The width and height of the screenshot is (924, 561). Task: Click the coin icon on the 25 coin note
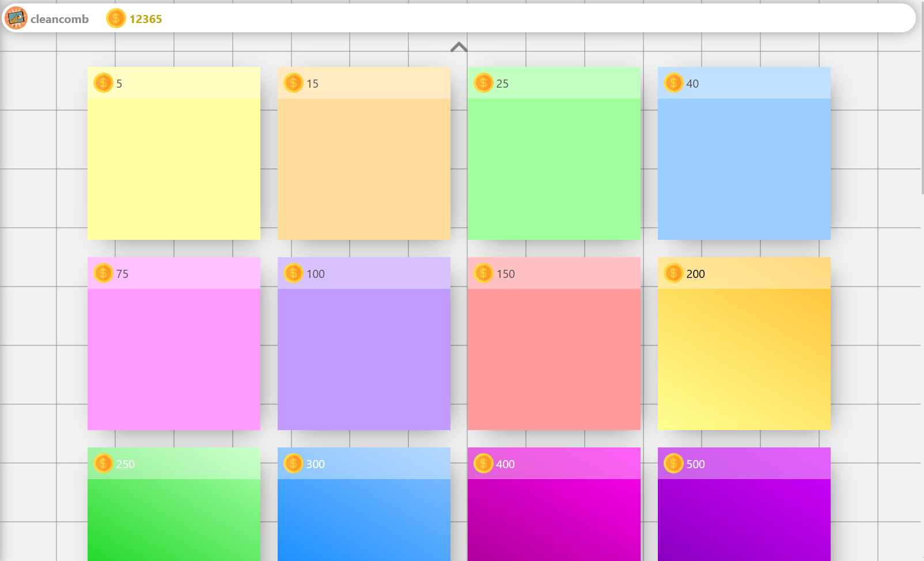coord(483,83)
